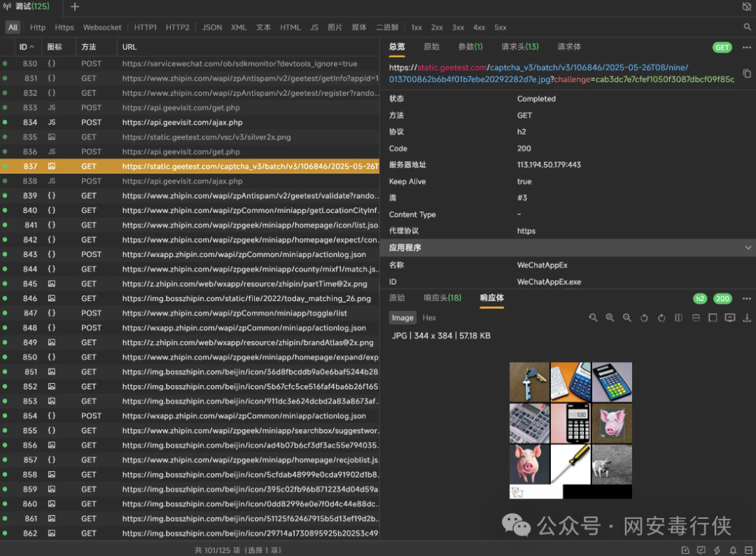
Task: Select request 846 today_matching_26.png row
Action: tap(190, 298)
